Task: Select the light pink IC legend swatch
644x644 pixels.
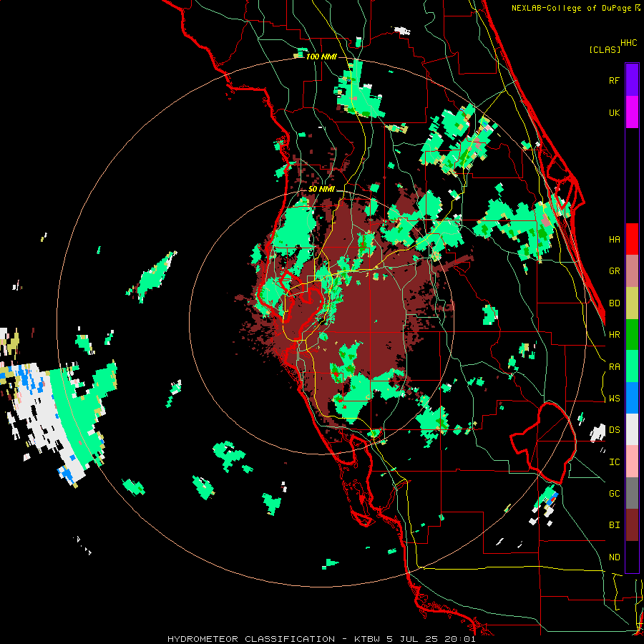Action: coord(632,462)
